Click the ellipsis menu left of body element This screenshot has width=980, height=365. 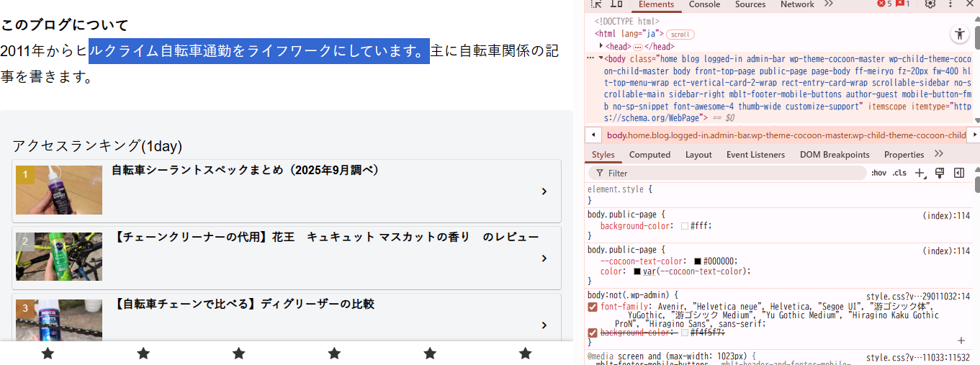tap(590, 58)
